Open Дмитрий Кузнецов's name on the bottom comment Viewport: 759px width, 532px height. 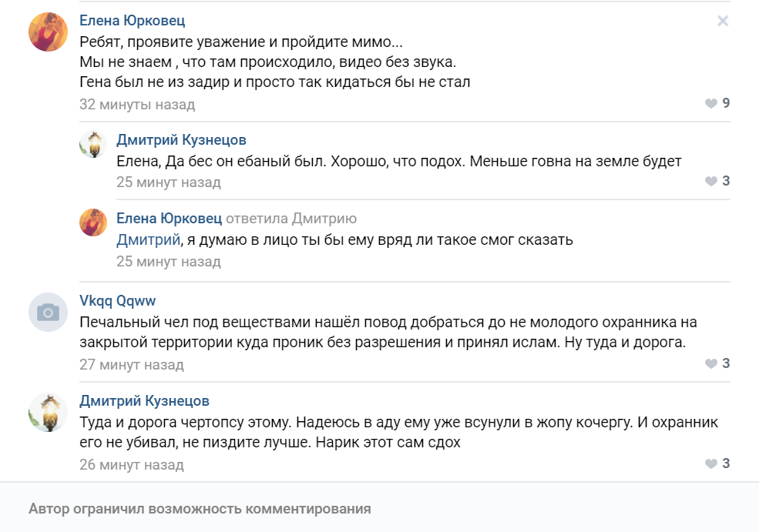(x=144, y=400)
